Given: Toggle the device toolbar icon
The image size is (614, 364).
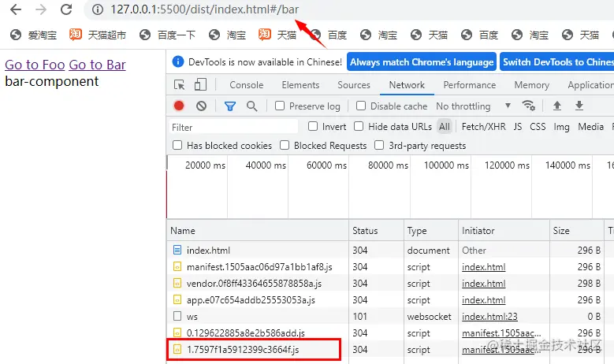Looking at the screenshot, I should click(x=200, y=85).
